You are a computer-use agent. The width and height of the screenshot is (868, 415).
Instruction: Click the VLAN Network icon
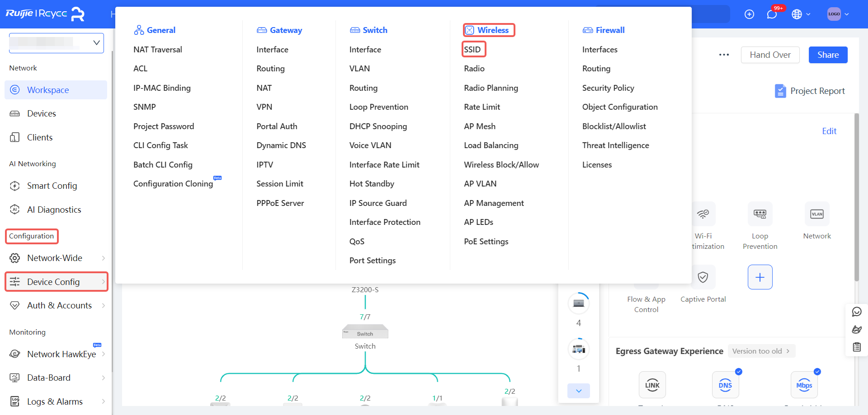pos(816,214)
